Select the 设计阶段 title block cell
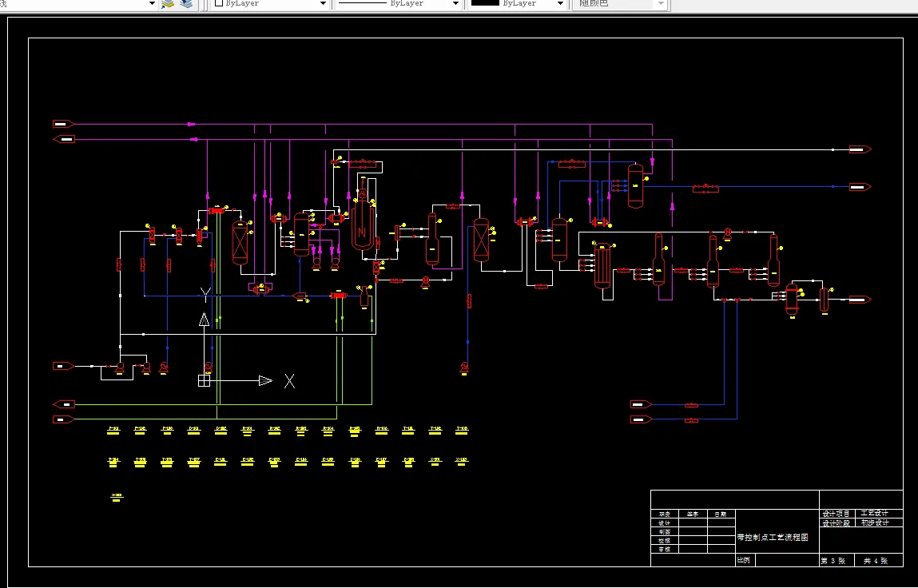 tap(836, 523)
